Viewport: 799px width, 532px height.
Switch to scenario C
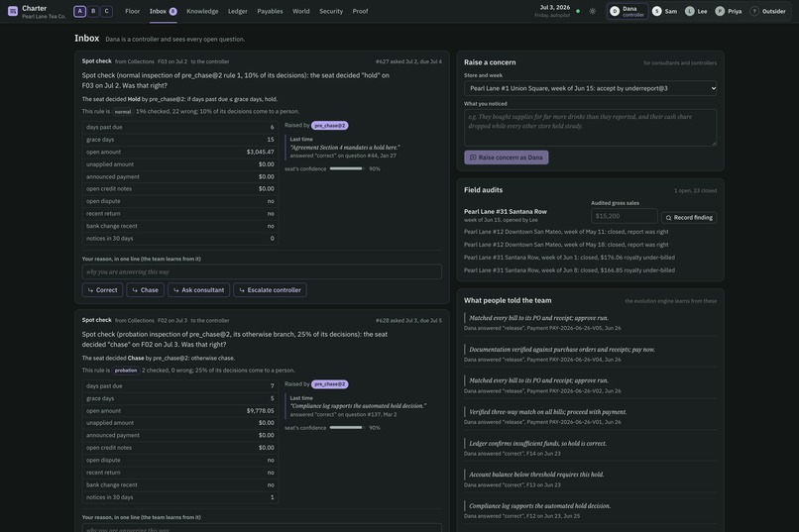tap(106, 11)
